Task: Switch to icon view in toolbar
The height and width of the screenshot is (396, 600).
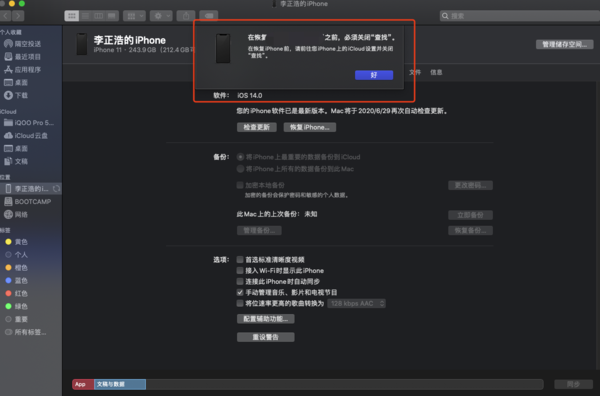Action: (x=72, y=16)
